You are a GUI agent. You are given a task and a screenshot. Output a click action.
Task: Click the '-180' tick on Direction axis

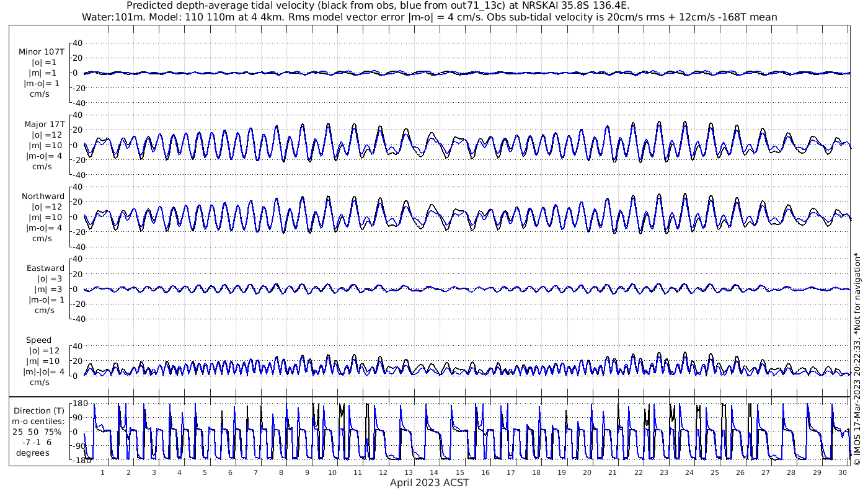click(75, 461)
